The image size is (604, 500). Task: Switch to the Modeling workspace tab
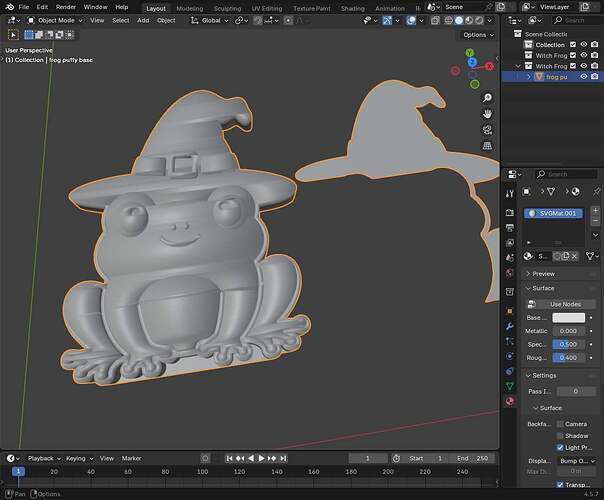click(x=190, y=8)
